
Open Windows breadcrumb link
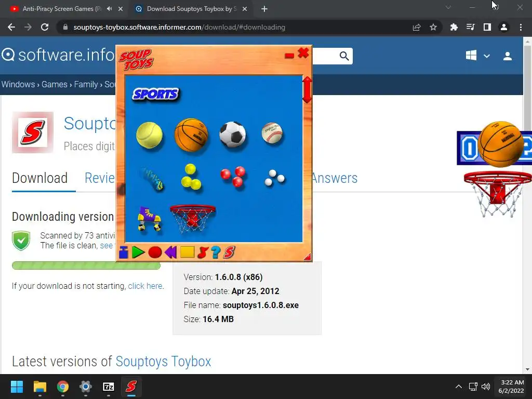[x=18, y=84]
